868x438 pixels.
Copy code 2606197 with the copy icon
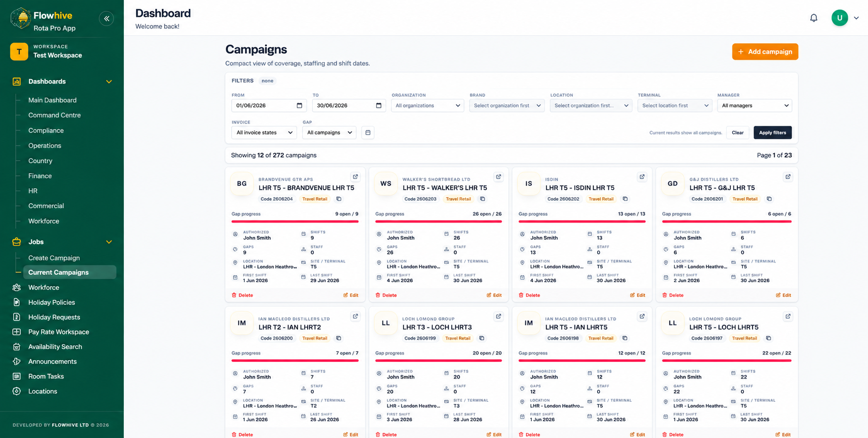click(769, 338)
